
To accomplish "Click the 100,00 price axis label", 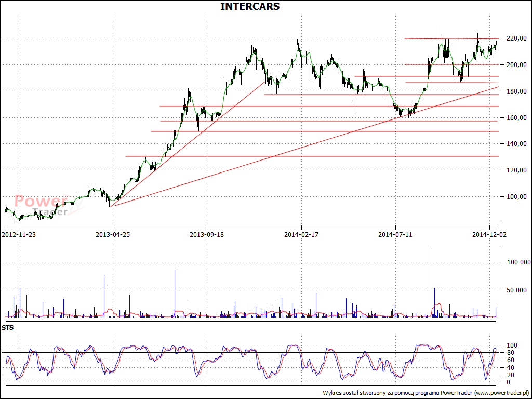I will tap(517, 197).
